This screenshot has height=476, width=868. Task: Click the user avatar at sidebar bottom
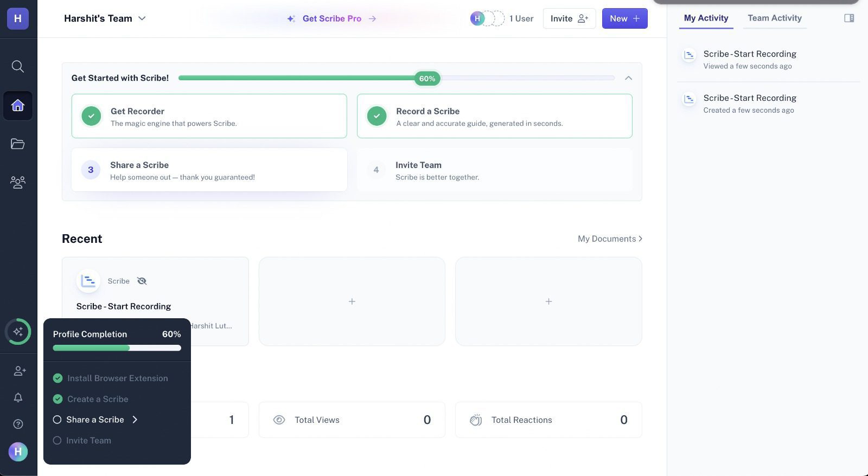point(18,451)
